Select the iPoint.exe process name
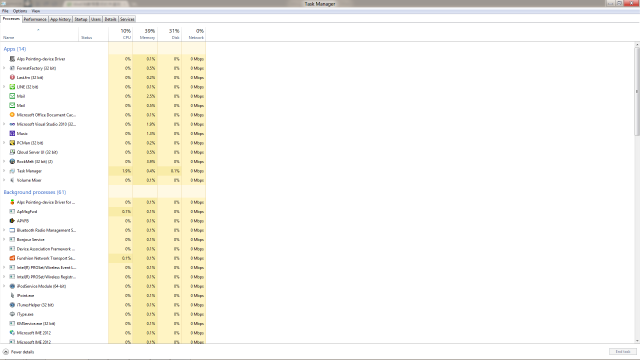This screenshot has width=640, height=360. pos(26,296)
